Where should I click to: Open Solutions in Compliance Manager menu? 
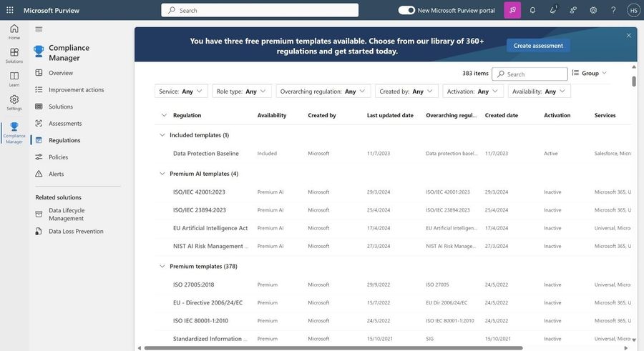click(x=60, y=107)
